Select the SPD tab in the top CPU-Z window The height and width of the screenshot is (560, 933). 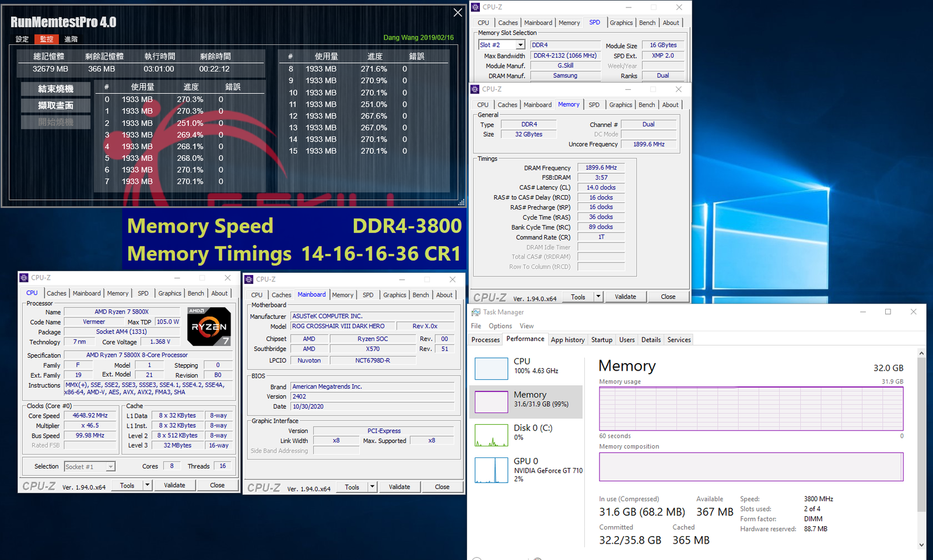(595, 22)
